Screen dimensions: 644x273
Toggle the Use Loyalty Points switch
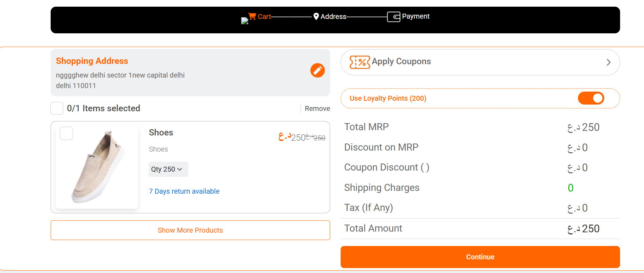(x=591, y=98)
